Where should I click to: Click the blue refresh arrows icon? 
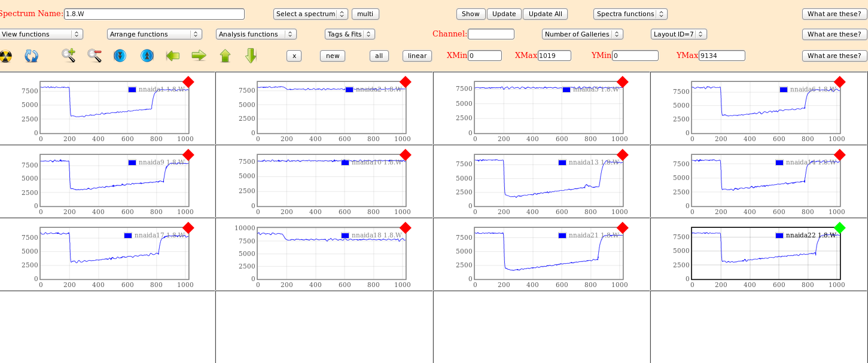click(31, 56)
